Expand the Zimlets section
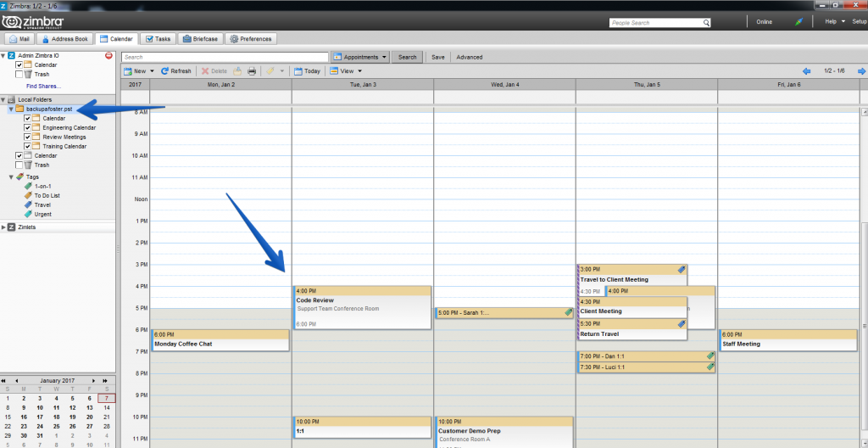The height and width of the screenshot is (448, 868). tap(4, 227)
